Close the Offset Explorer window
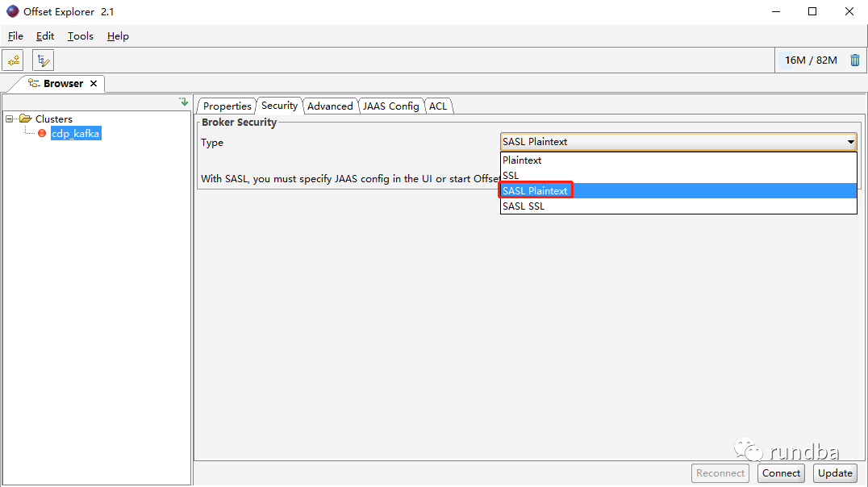 point(849,11)
